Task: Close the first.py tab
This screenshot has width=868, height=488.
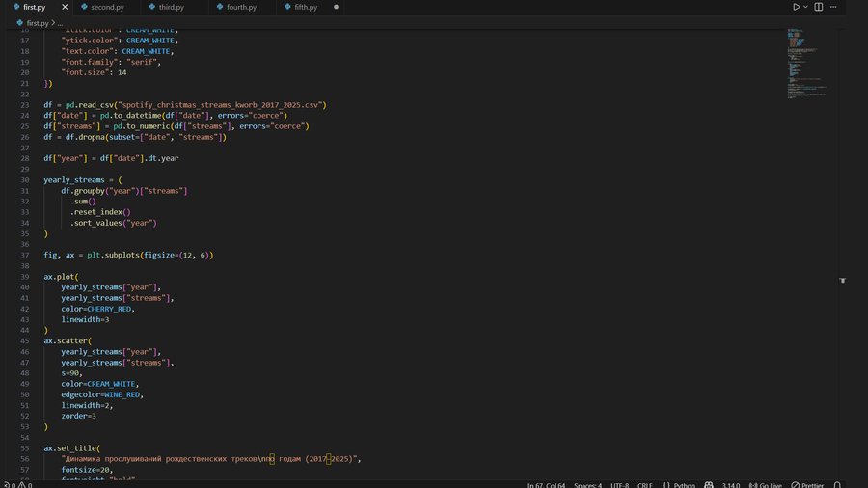Action: tap(65, 7)
